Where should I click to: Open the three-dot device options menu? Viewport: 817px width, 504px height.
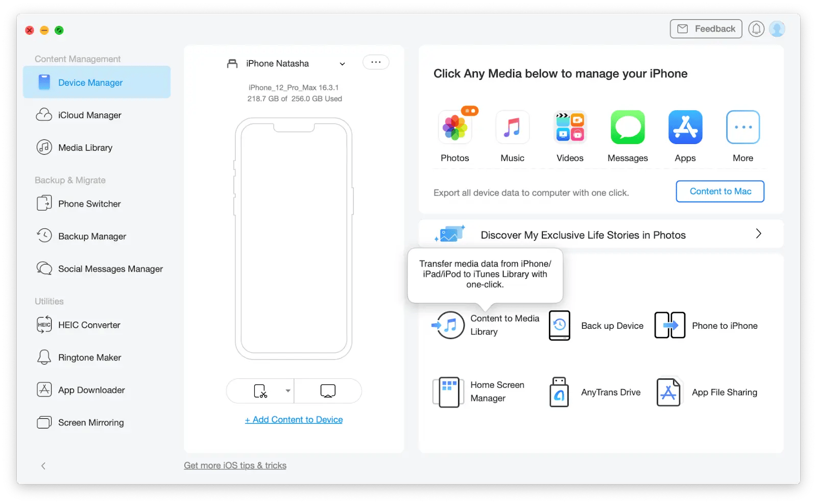tap(376, 62)
